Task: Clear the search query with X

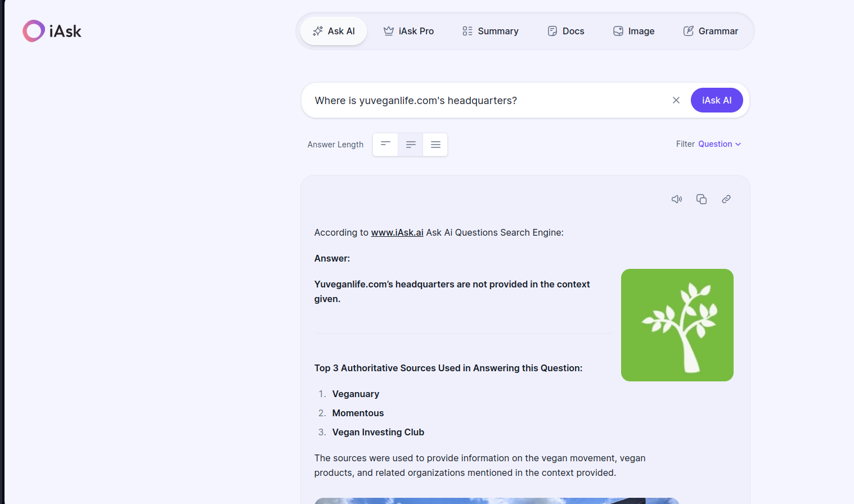Action: click(x=676, y=100)
